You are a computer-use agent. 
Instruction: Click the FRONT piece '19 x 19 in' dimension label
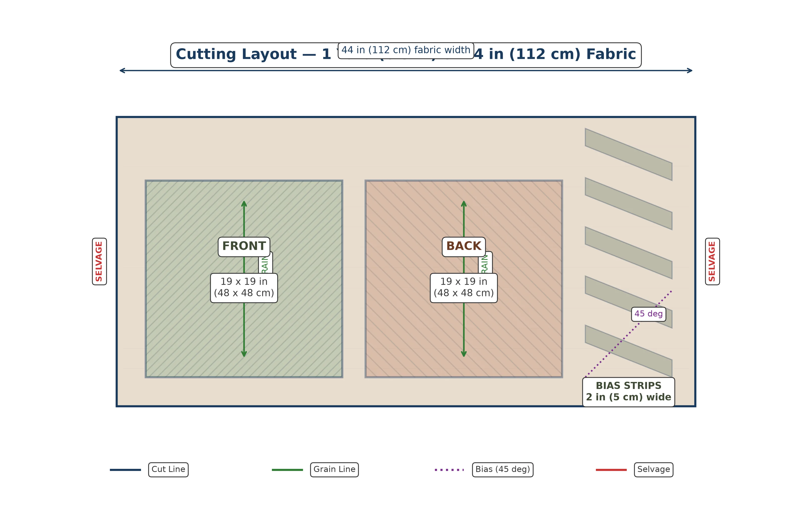click(x=244, y=288)
